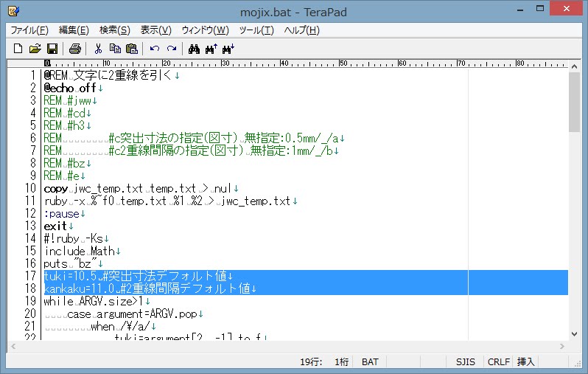This screenshot has width=588, height=374.
Task: Open the ウィンドウ(W) menu
Action: click(x=205, y=30)
